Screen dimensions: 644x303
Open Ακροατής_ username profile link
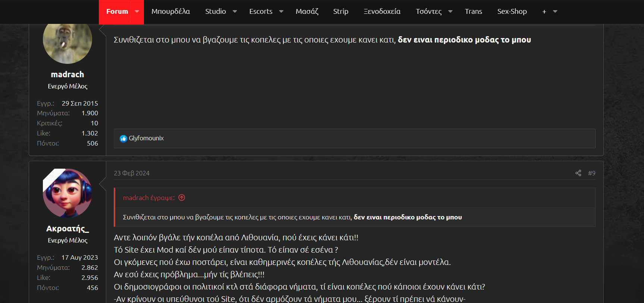pos(67,229)
